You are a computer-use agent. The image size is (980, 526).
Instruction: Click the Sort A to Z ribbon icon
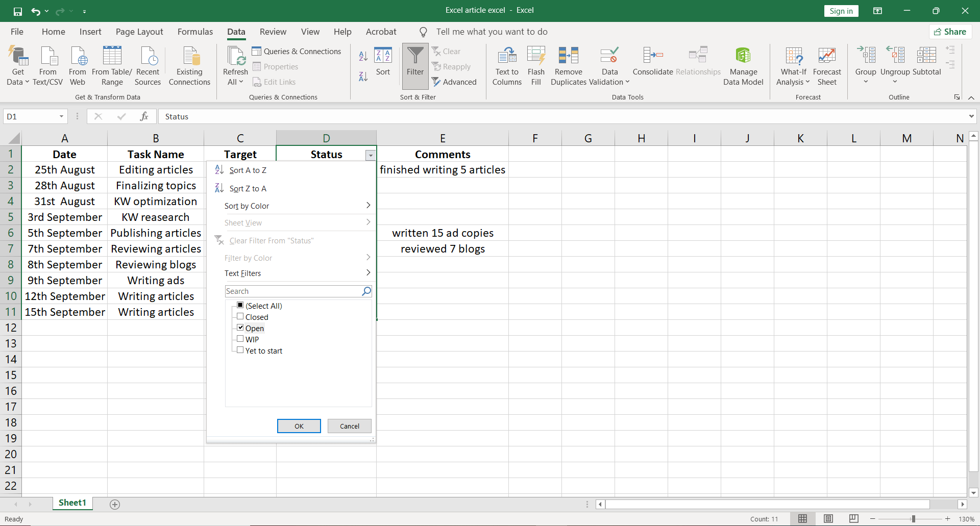[363, 56]
